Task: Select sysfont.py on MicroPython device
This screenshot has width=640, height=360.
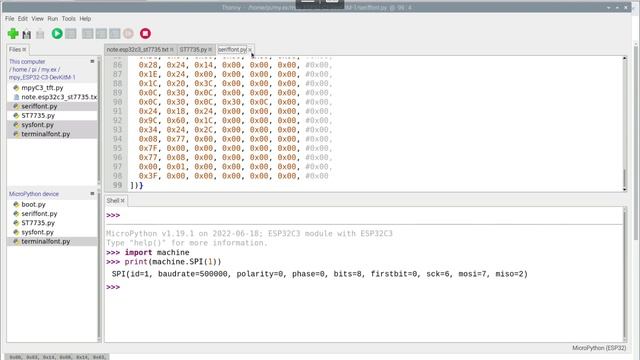Action: (x=38, y=232)
